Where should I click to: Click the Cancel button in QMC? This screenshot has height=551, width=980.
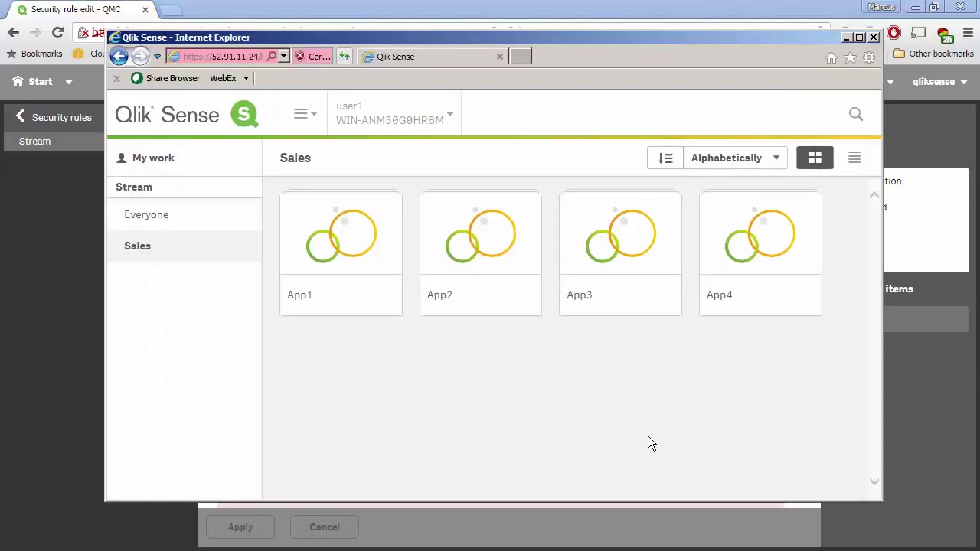[x=325, y=527]
